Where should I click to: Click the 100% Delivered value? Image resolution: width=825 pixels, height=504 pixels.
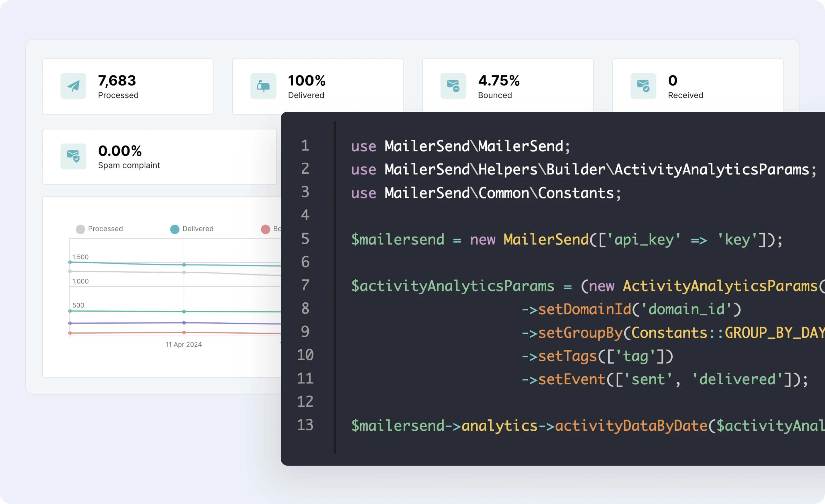pyautogui.click(x=307, y=80)
